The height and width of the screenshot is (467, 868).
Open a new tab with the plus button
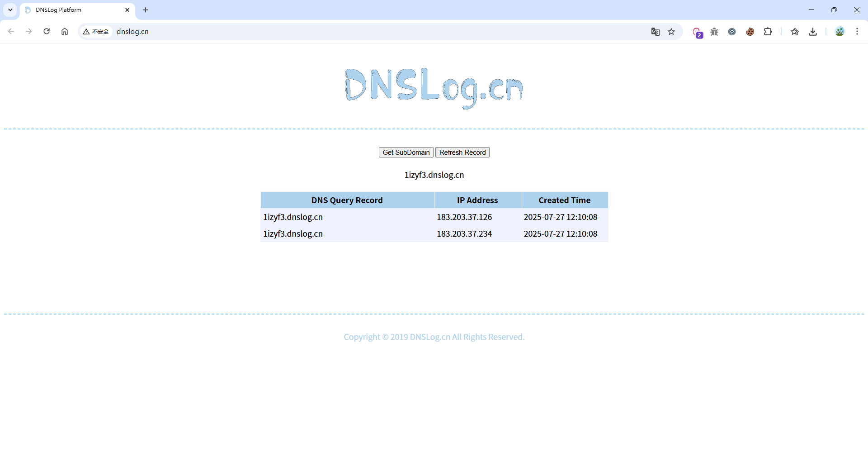click(x=145, y=10)
